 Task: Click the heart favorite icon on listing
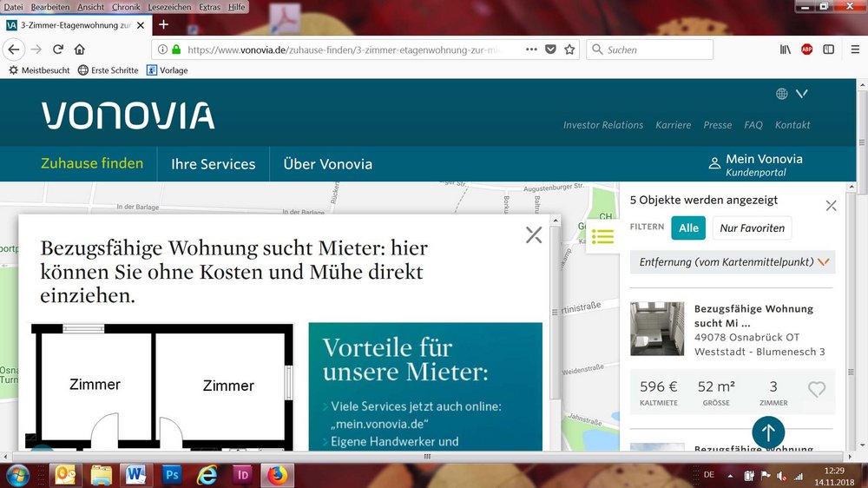click(816, 390)
